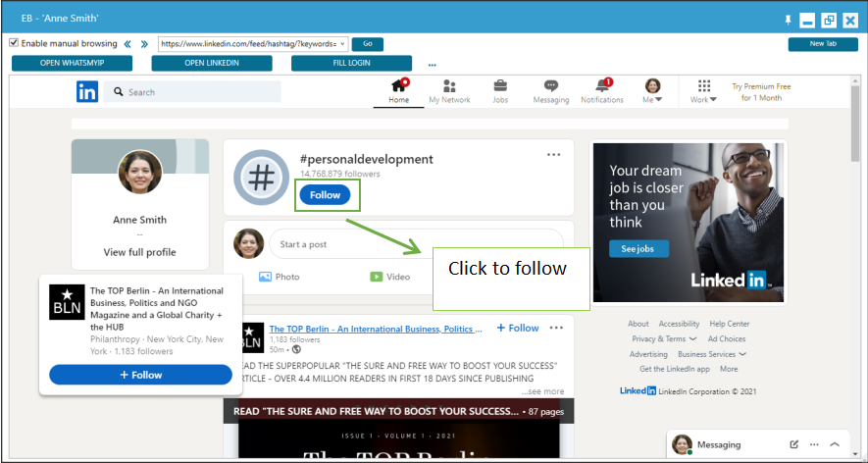Add a Photo to post
The height and width of the screenshot is (463, 868).
(279, 277)
